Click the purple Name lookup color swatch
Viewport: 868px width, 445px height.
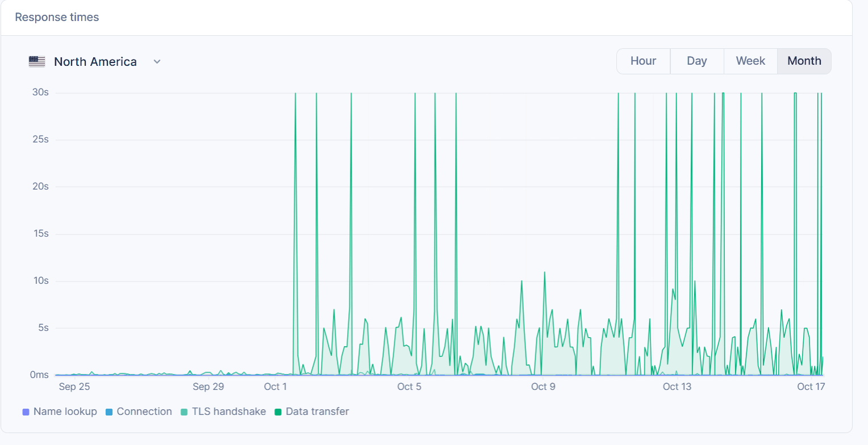tap(25, 412)
